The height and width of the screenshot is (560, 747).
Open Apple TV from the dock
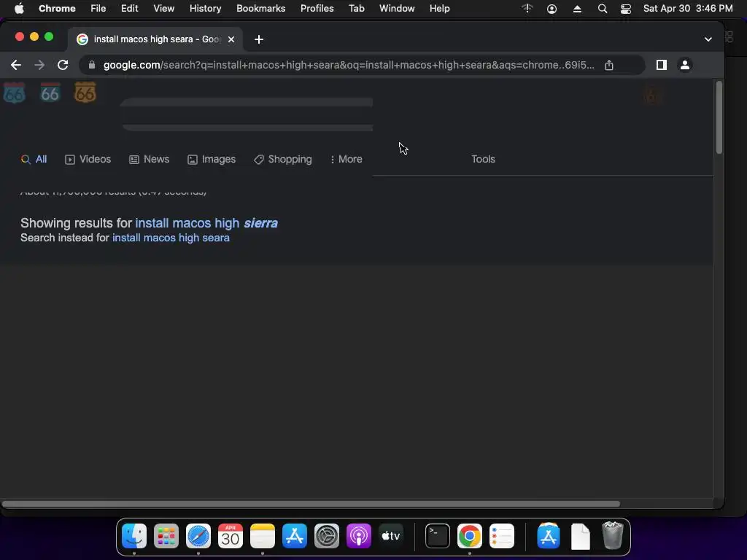(x=391, y=536)
